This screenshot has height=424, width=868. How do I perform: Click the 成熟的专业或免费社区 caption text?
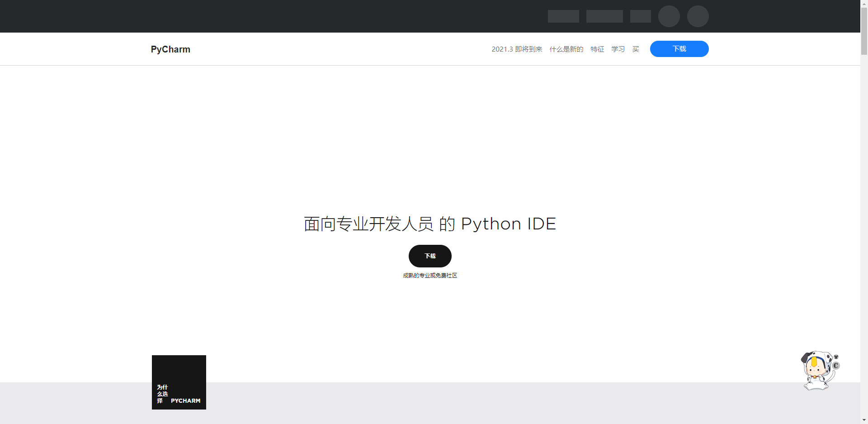point(430,276)
